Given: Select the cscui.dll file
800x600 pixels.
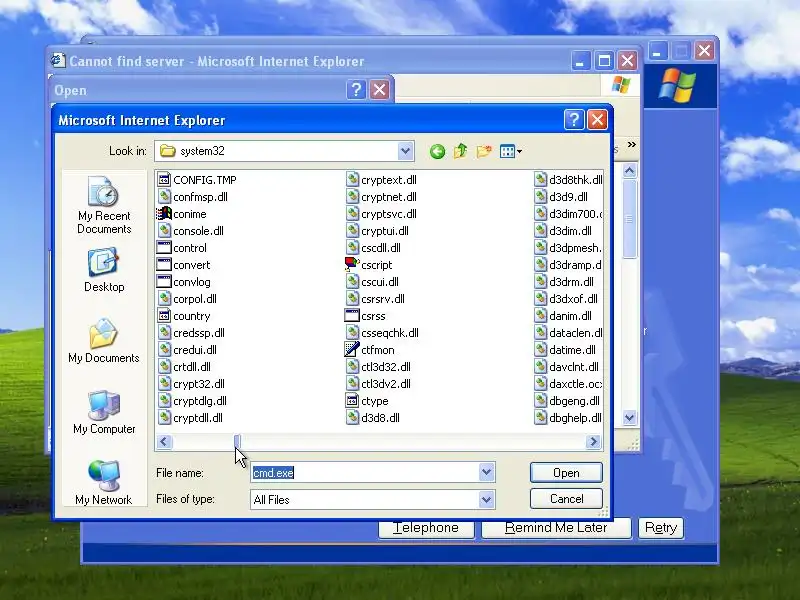Looking at the screenshot, I should (372, 282).
